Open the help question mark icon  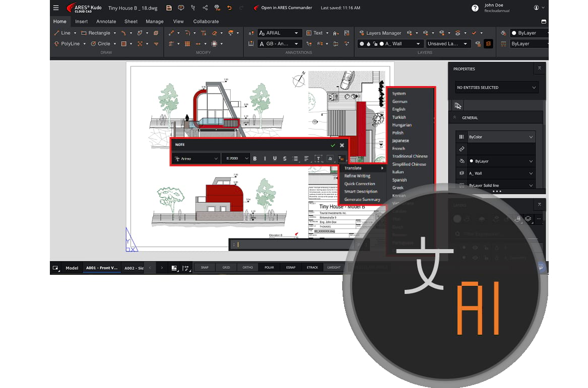click(475, 8)
